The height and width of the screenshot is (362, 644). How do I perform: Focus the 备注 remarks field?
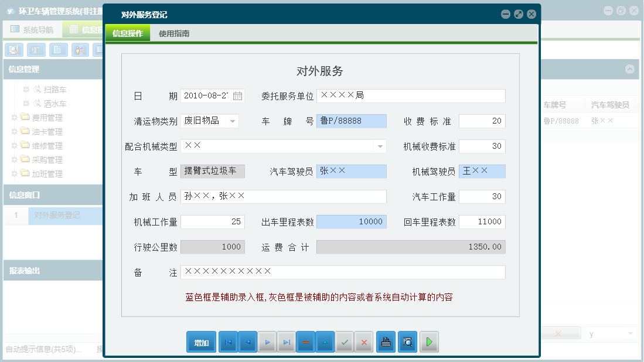[x=342, y=272]
